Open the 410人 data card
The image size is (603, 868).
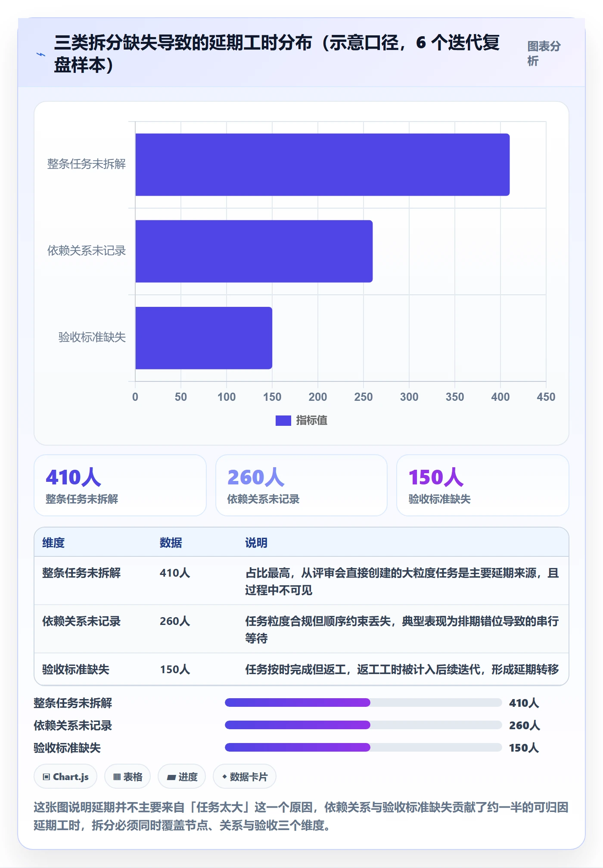click(x=120, y=485)
